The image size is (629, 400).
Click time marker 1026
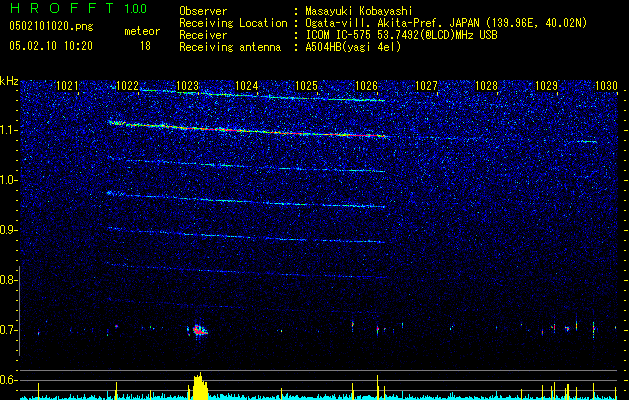click(x=366, y=86)
